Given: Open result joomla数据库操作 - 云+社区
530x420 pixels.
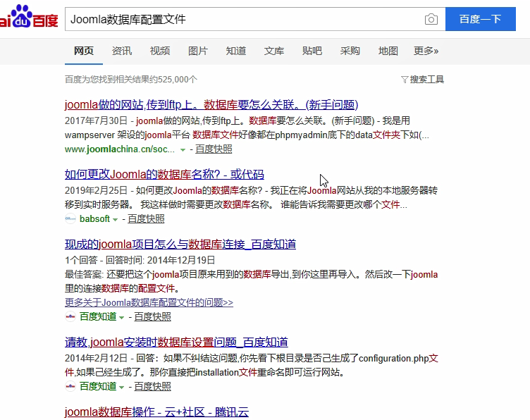Looking at the screenshot, I should pos(156,412).
